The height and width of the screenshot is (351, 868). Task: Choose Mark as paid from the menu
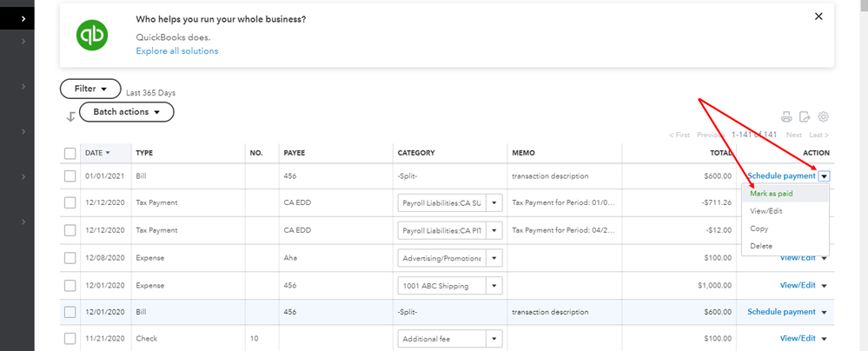pos(772,194)
